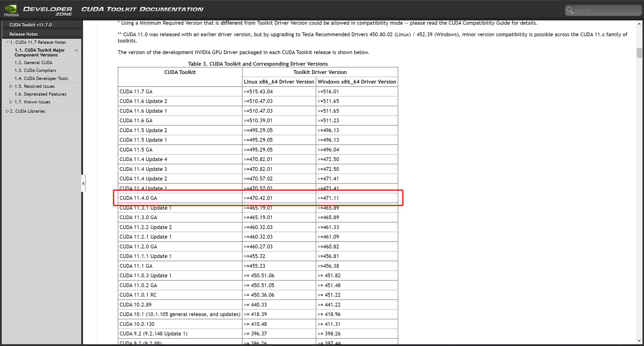Open the Developer Zone header link

(x=48, y=11)
